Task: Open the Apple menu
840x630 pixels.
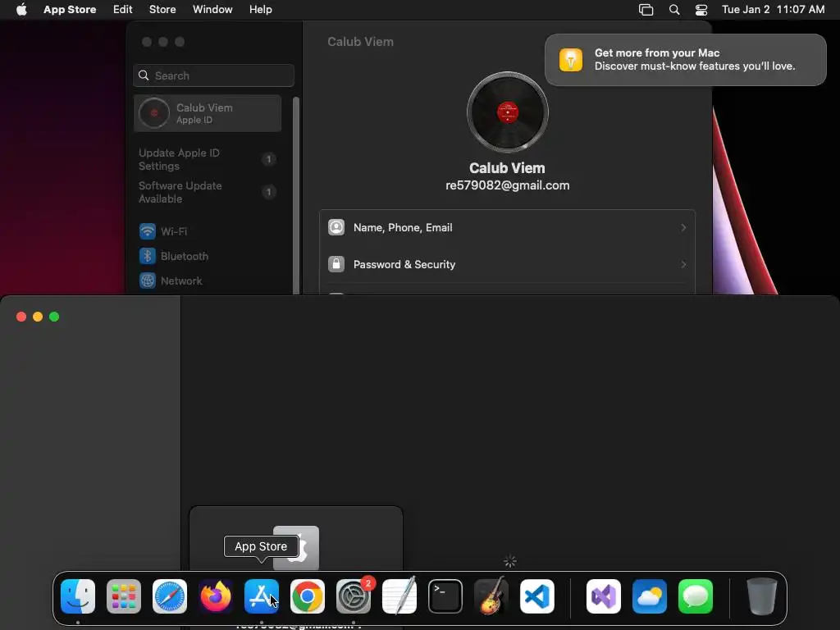Action: point(21,10)
